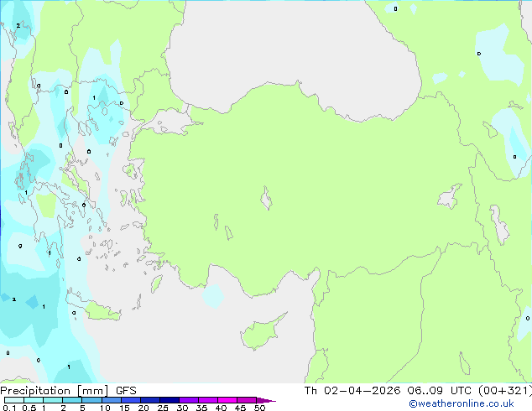This screenshot has width=532, height=411.
Task: Click the '40' legend scale label
Action: pos(221,408)
